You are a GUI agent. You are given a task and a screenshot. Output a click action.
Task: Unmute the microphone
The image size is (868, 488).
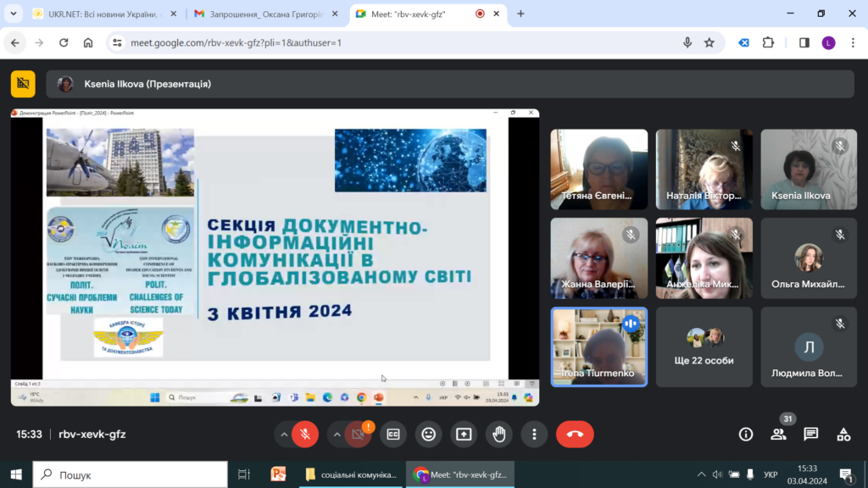pos(305,435)
